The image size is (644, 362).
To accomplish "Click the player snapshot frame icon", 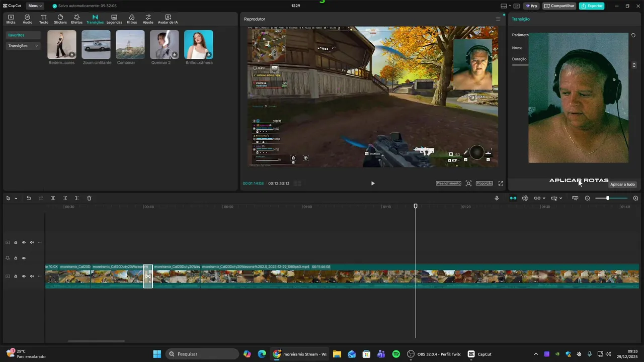I will click(x=468, y=184).
